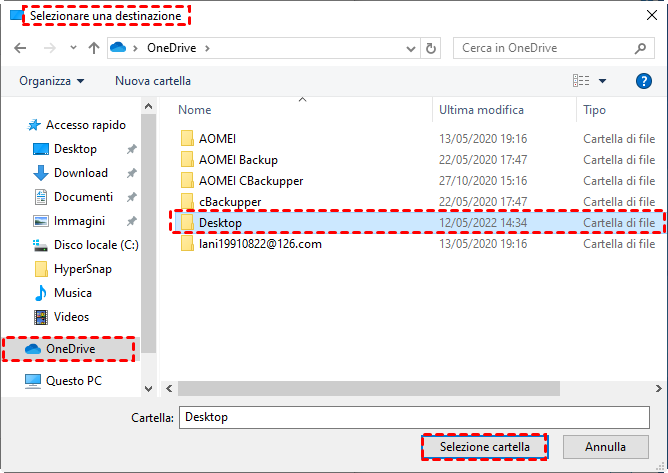Change the view layout icon

pos(581,81)
